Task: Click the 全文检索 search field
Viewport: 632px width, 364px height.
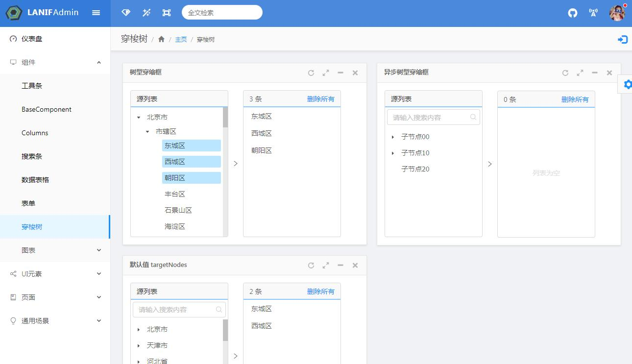Action: point(222,13)
